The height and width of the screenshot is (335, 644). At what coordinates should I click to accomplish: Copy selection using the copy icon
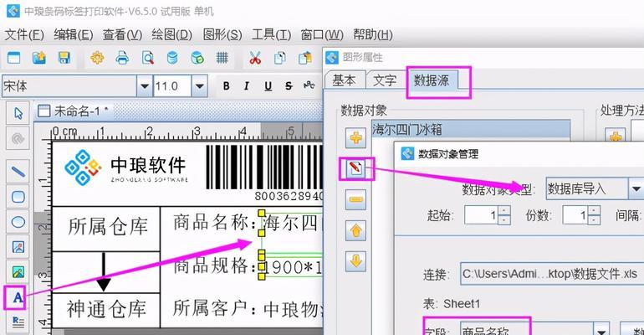point(280,58)
